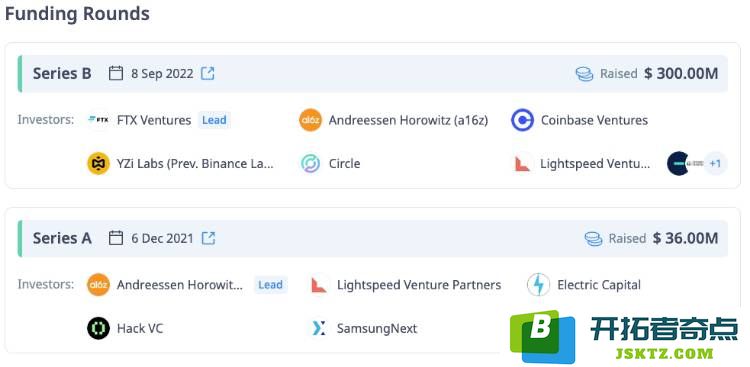Open Lightspeed Venture Partners in Series A
The image size is (750, 367).
click(x=419, y=285)
